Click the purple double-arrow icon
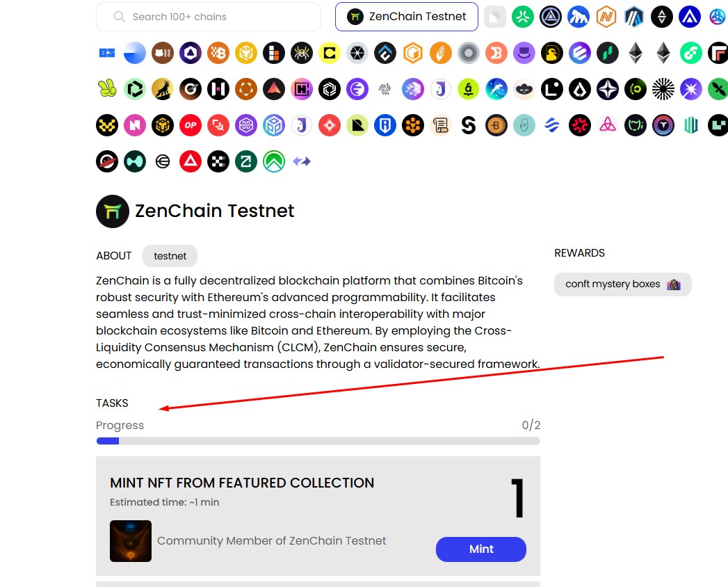This screenshot has width=728, height=587. (302, 161)
